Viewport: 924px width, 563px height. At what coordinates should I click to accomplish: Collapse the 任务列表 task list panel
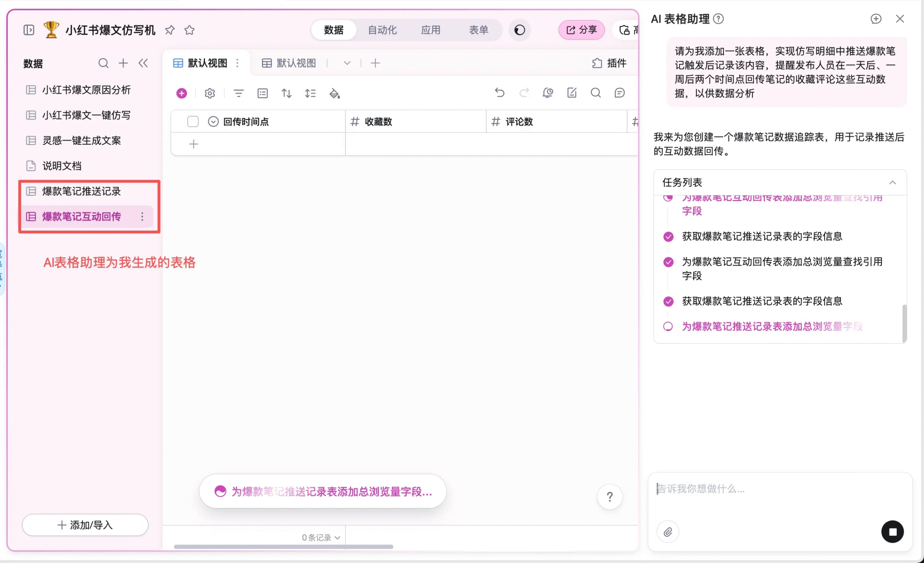click(892, 183)
